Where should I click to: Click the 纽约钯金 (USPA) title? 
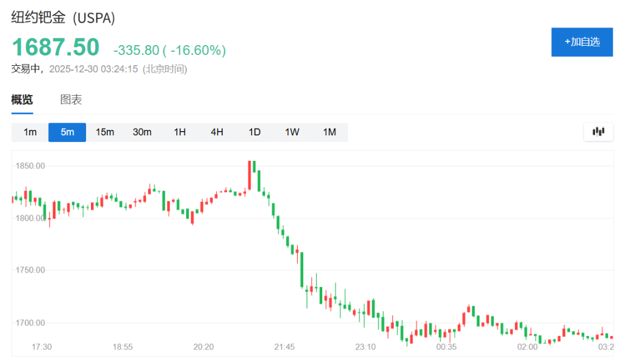click(63, 18)
